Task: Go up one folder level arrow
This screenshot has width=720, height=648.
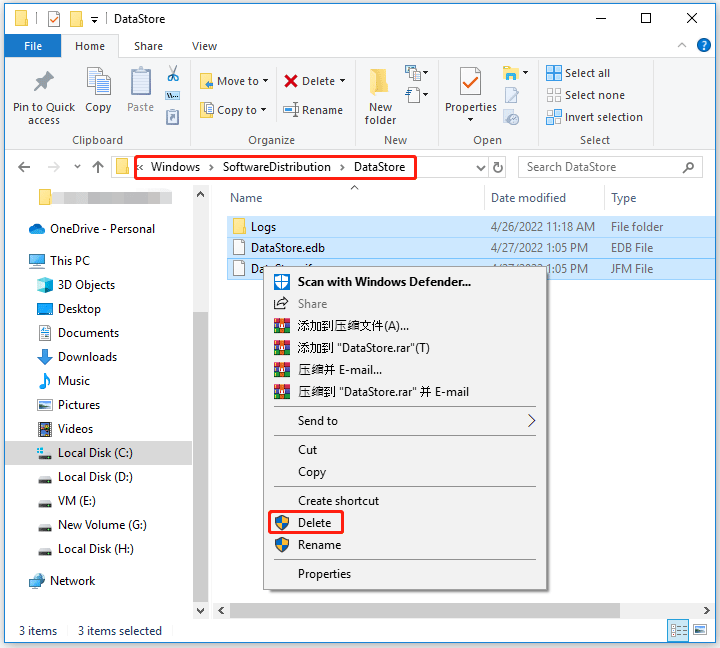Action: click(x=98, y=167)
